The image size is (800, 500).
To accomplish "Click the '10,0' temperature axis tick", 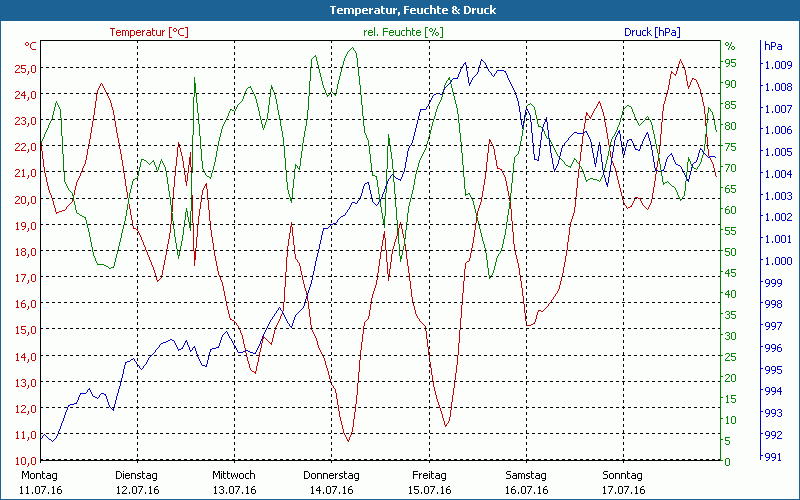I will pos(26,461).
